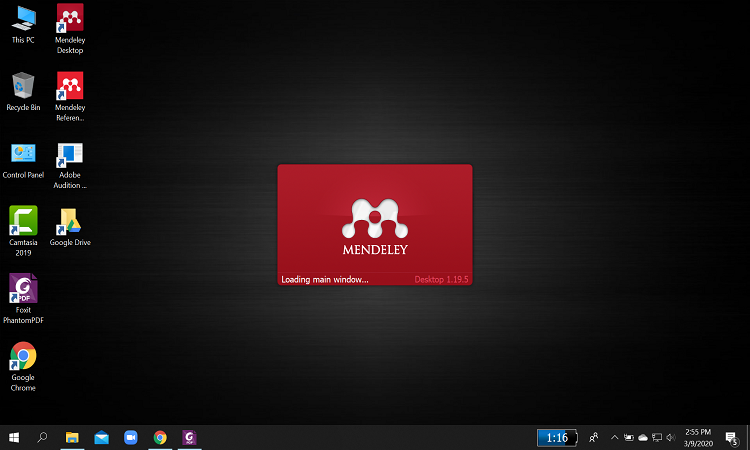Viewport: 750px width, 450px height.
Task: Open Zoom from the taskbar
Action: coord(131,437)
